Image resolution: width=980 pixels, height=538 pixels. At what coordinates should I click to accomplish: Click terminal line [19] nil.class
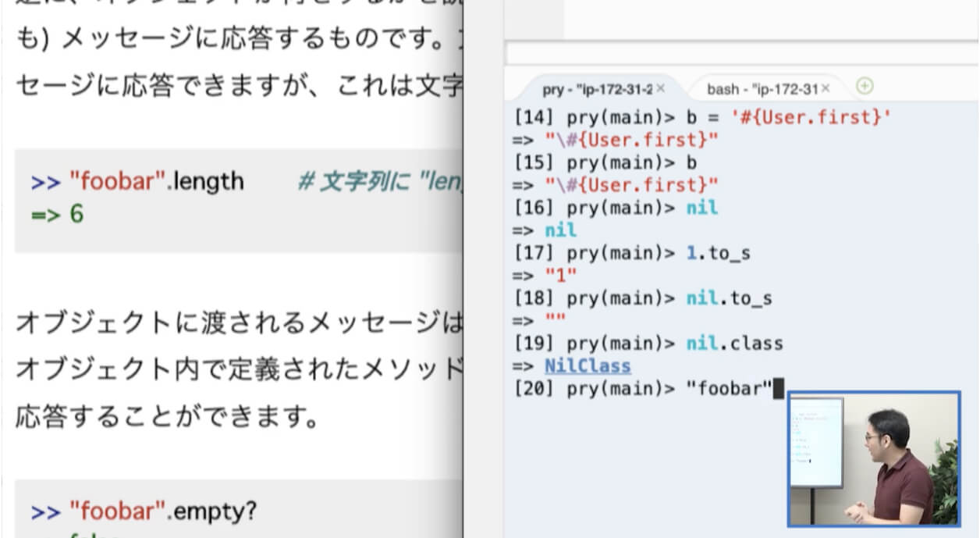click(648, 343)
